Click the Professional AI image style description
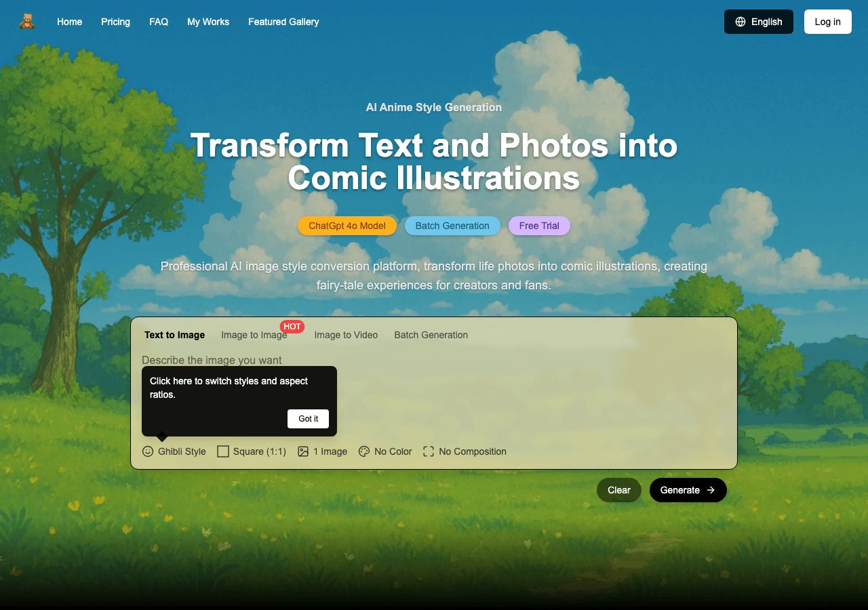 click(x=434, y=276)
